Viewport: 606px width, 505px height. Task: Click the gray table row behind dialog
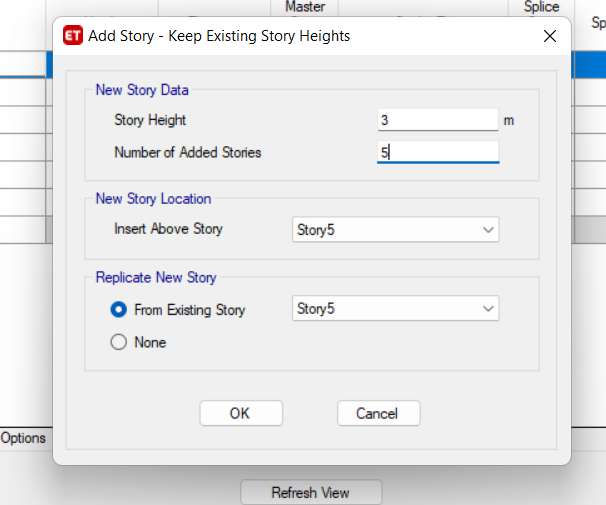point(589,230)
